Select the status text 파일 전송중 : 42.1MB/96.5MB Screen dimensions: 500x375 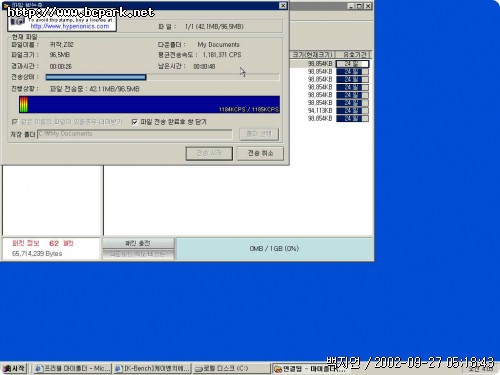point(95,89)
